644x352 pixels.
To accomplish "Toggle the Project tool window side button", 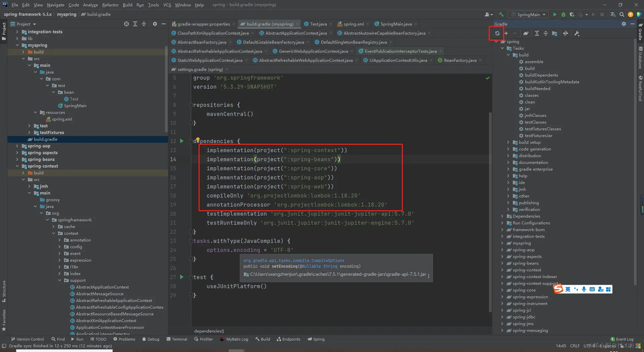I will pos(4,31).
